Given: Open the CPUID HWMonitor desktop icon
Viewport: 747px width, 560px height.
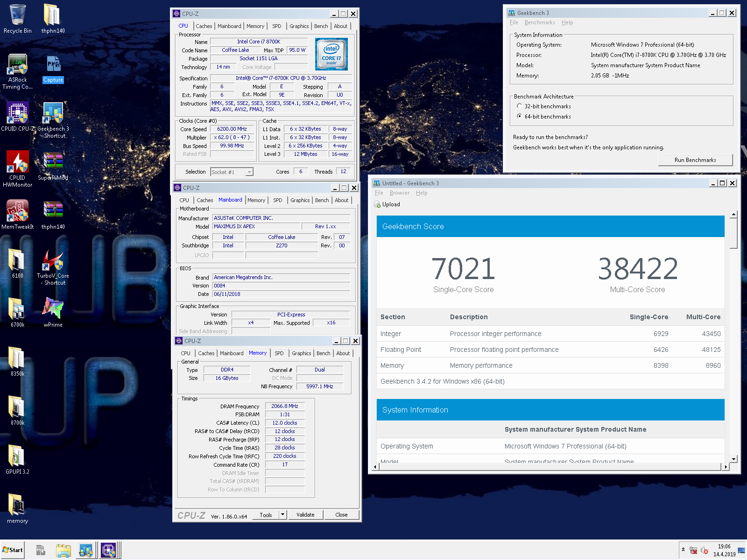Looking at the screenshot, I should (17, 169).
